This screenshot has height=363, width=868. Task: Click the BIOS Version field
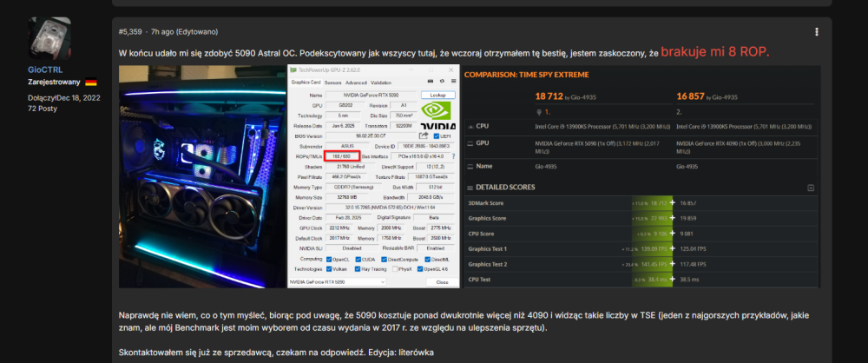pos(371,136)
